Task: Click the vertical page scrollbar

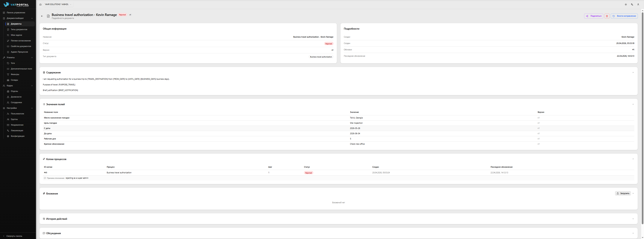Action: pos(642,118)
